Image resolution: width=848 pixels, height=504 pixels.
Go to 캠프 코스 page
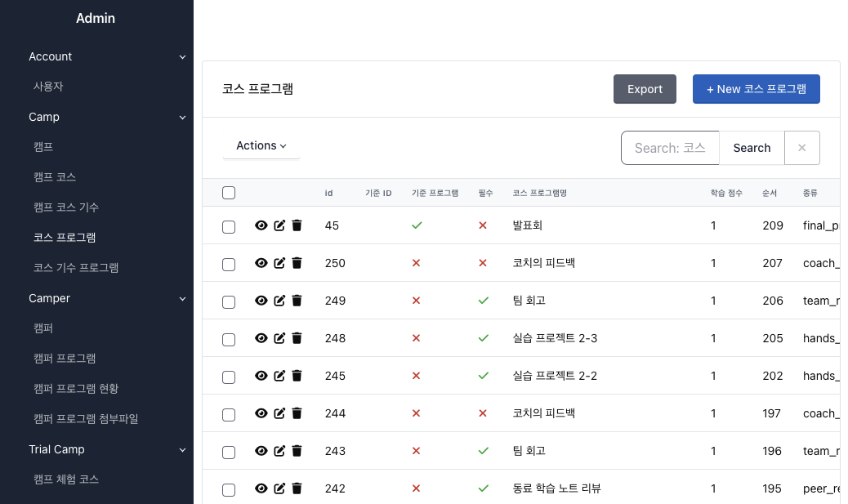(55, 176)
